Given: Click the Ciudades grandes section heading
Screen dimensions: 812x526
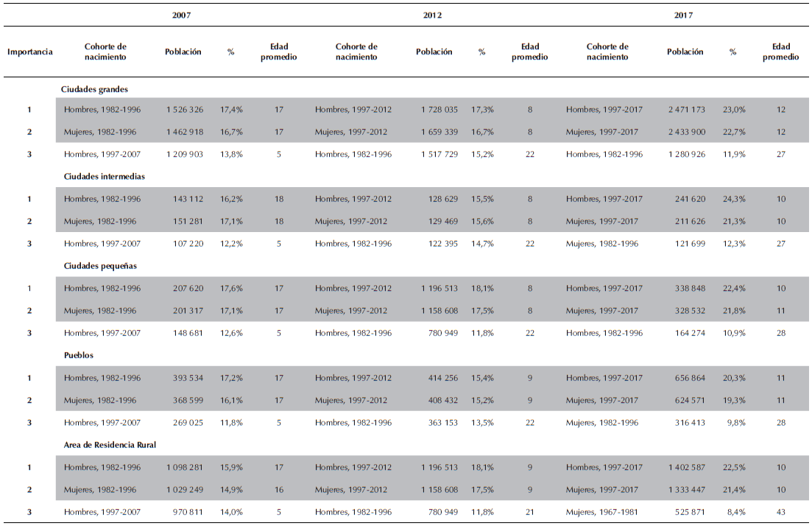Looking at the screenshot, I should pos(94,88).
